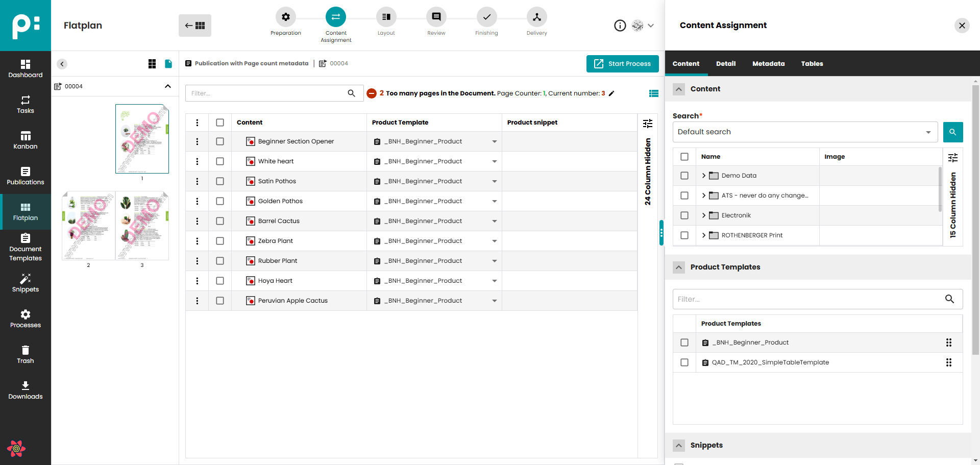
Task: Open row options menu for Zebra Plant
Action: tap(198, 241)
